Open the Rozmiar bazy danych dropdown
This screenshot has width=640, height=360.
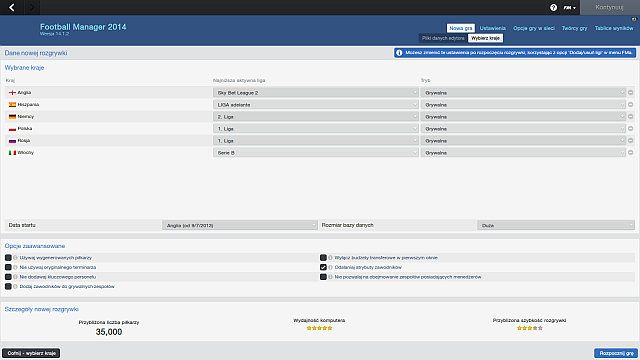556,225
